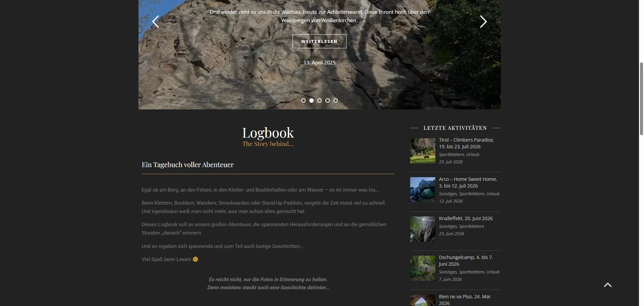Jump back to top with up-chevron button
This screenshot has width=644, height=306.
pos(608,285)
